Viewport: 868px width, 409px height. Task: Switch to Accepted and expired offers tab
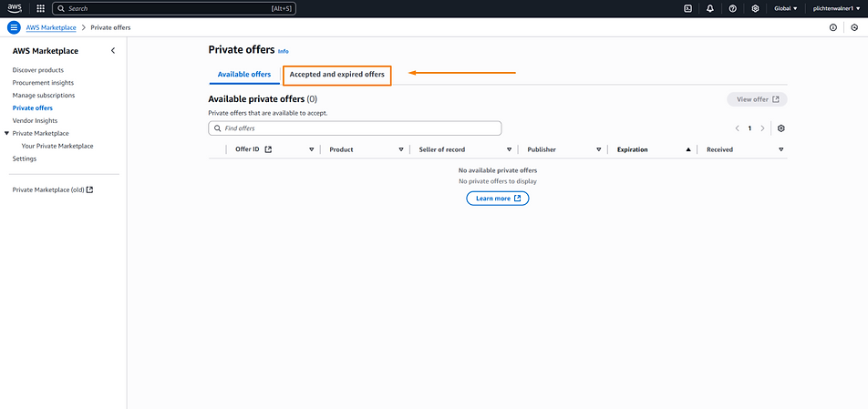coord(337,75)
